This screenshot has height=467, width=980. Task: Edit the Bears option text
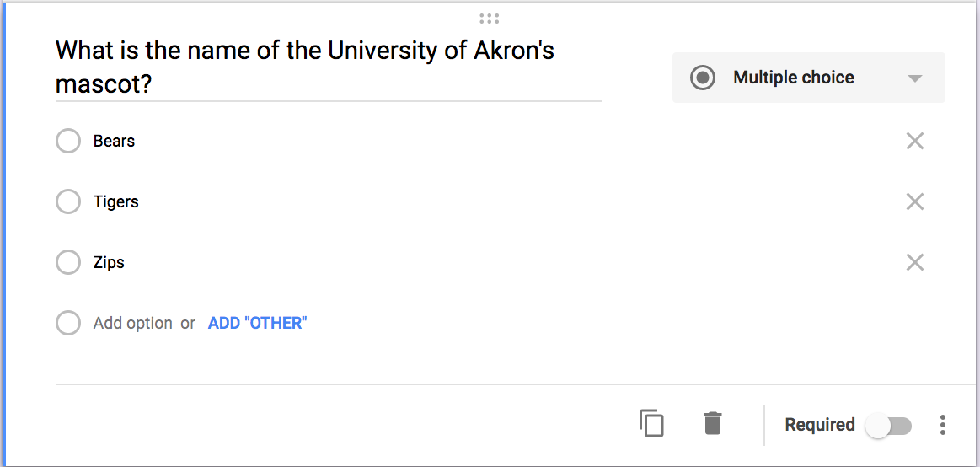coord(115,142)
